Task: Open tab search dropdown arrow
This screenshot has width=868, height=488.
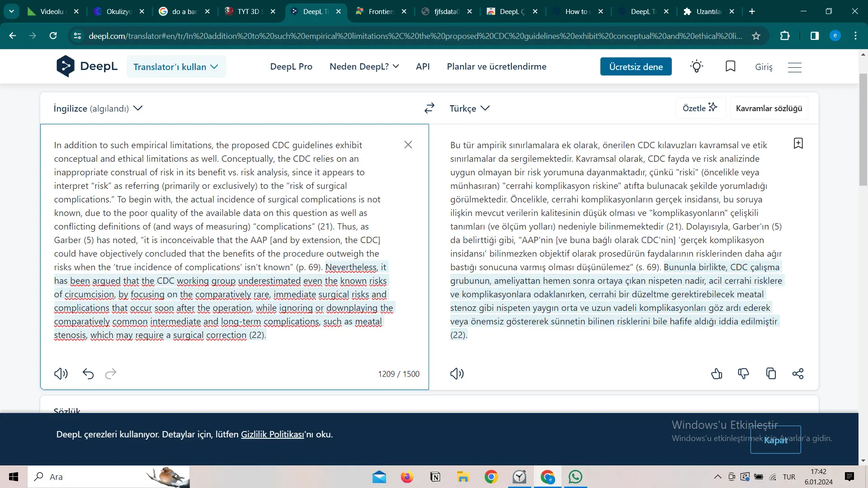Action: (x=11, y=11)
